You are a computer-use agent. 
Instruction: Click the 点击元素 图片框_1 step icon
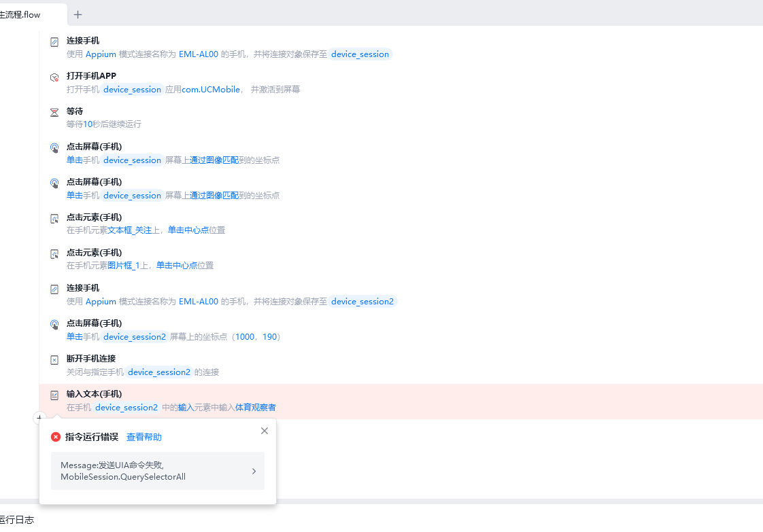pyautogui.click(x=54, y=254)
